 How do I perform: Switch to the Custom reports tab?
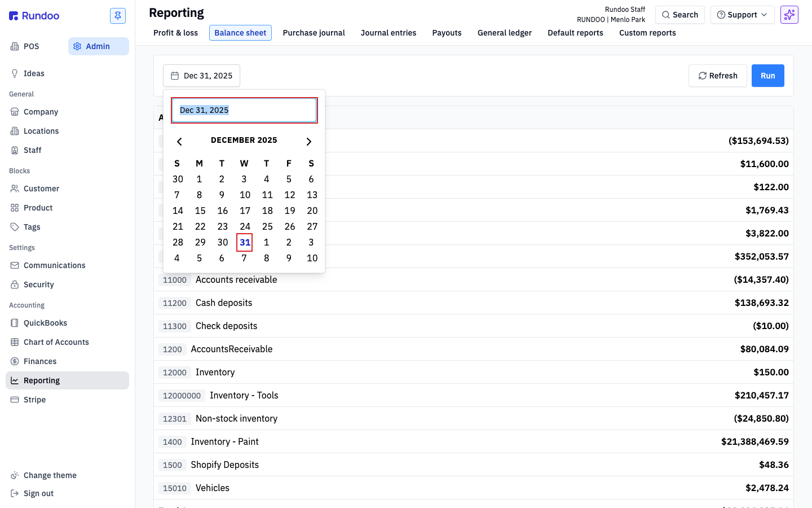click(x=647, y=33)
